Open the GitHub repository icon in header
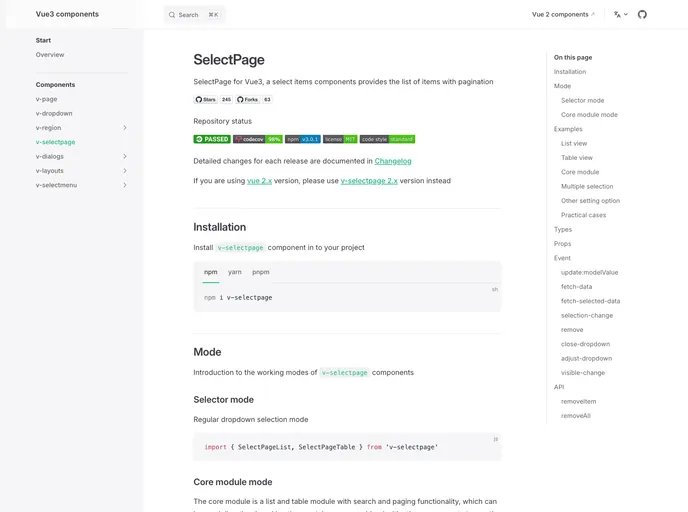 click(x=642, y=14)
